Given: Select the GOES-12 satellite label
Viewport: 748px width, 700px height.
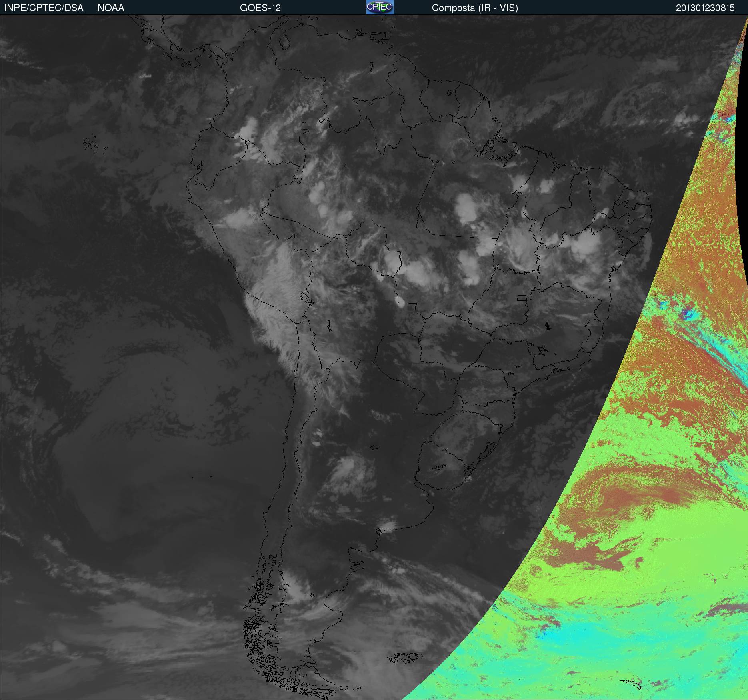Looking at the screenshot, I should 260,8.
